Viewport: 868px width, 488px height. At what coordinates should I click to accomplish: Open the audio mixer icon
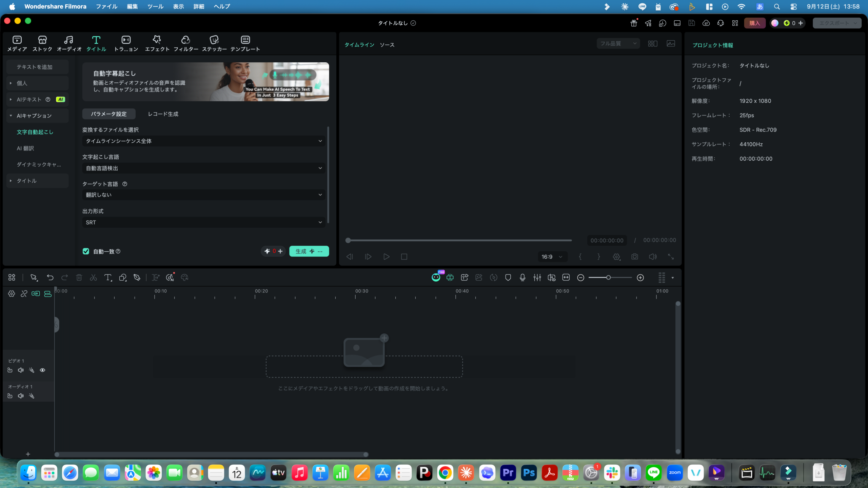click(537, 278)
